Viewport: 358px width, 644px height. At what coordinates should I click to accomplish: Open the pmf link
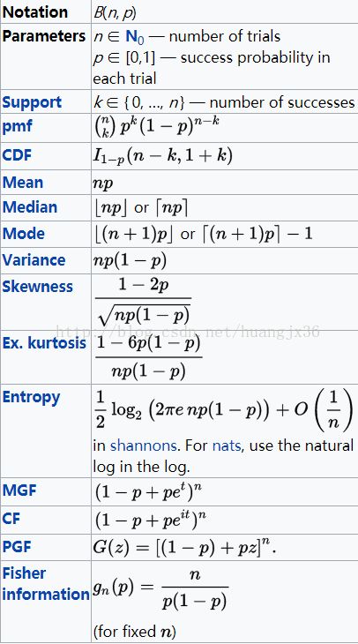coord(17,127)
